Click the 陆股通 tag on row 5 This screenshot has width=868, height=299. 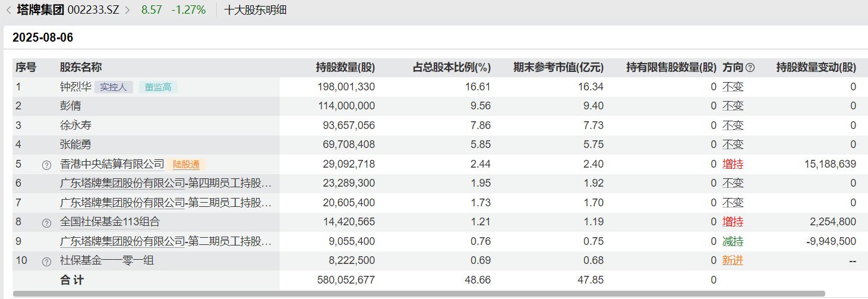coord(186,165)
